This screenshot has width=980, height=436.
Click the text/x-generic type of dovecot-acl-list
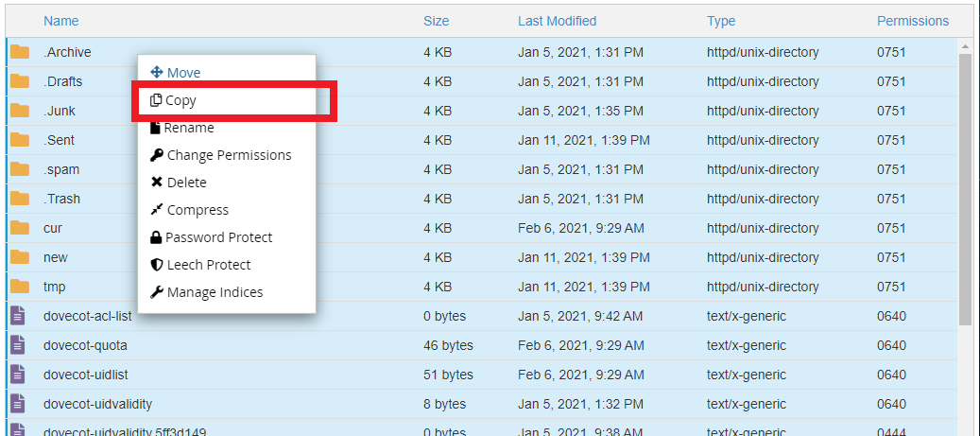click(x=747, y=317)
